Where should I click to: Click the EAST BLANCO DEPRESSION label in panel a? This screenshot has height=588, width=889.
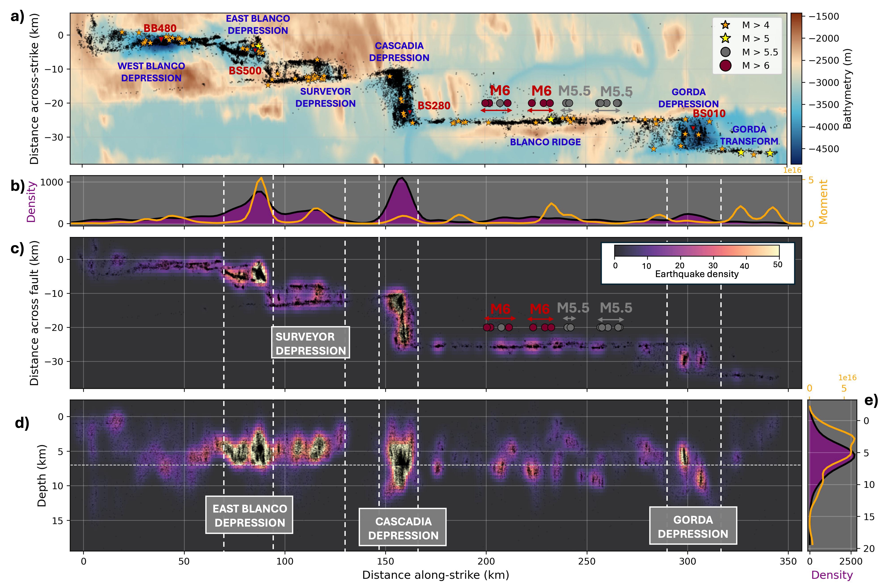coord(258,25)
